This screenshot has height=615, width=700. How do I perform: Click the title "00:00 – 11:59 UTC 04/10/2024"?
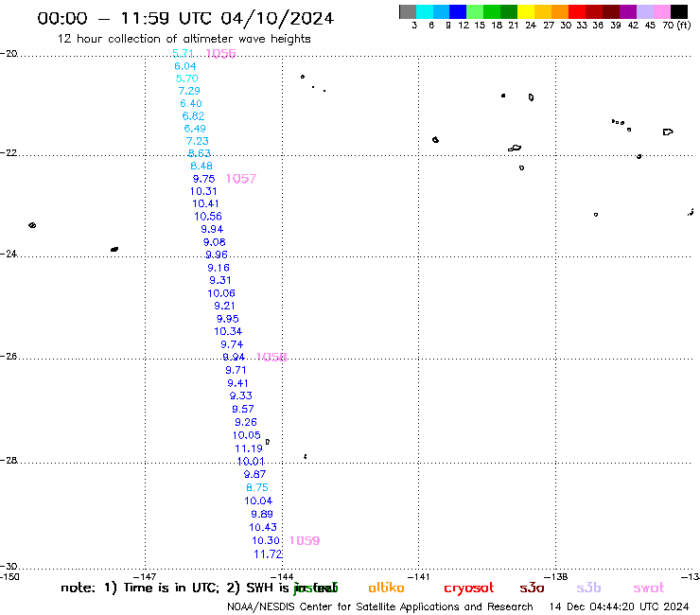(x=185, y=18)
